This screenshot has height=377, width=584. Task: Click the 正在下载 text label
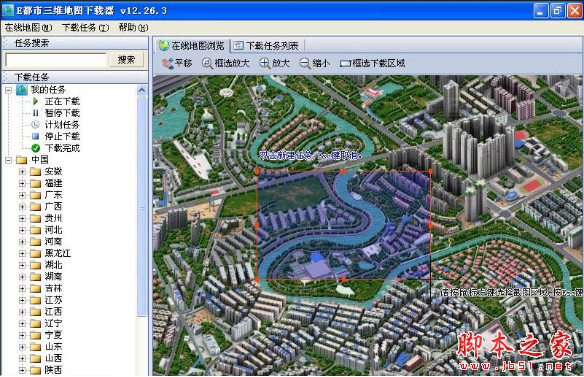(x=62, y=101)
